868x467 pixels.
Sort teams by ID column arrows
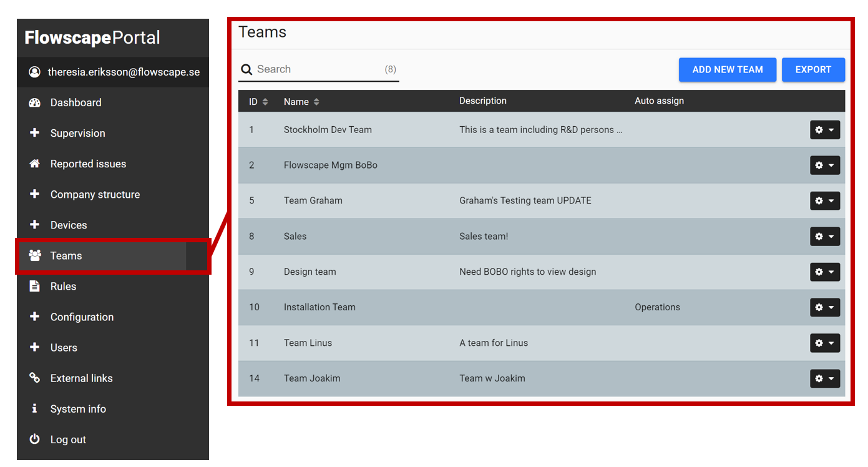point(265,102)
